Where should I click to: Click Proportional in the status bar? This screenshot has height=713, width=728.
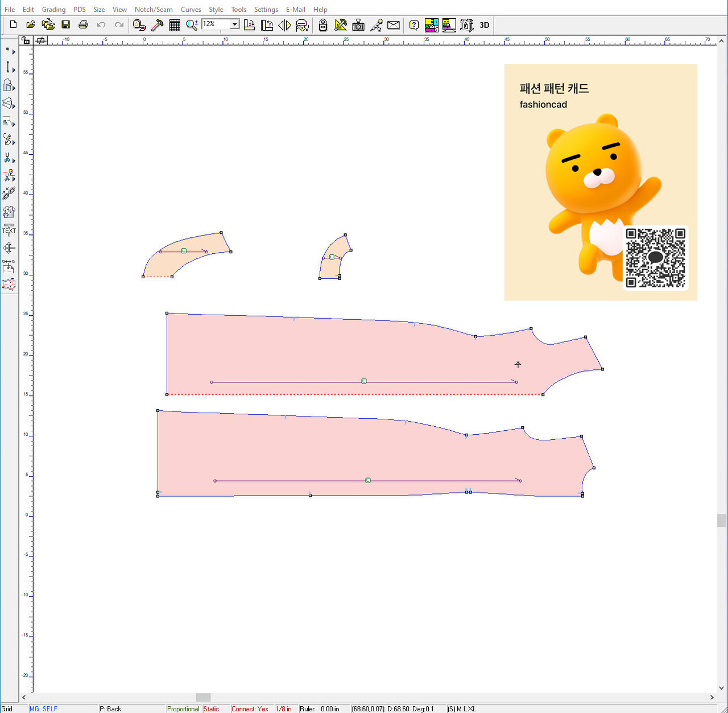tap(183, 708)
